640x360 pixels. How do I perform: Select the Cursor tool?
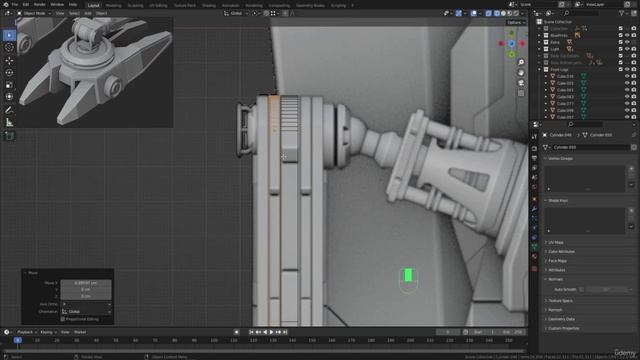tap(9, 47)
